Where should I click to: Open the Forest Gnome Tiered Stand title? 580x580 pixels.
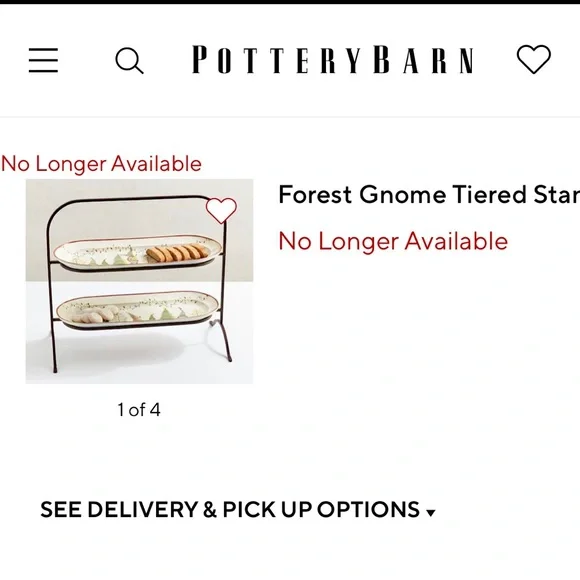[x=429, y=195]
